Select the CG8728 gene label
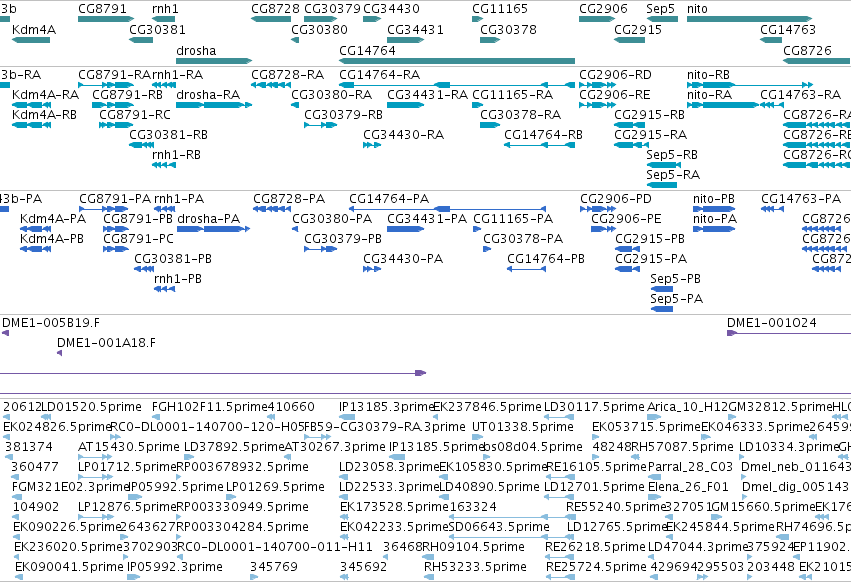This screenshot has width=851, height=582. pyautogui.click(x=275, y=9)
